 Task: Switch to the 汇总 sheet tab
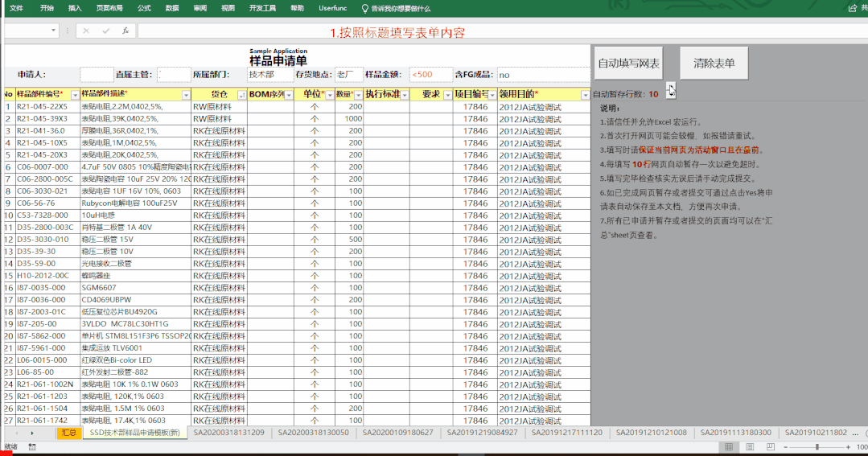[69, 433]
